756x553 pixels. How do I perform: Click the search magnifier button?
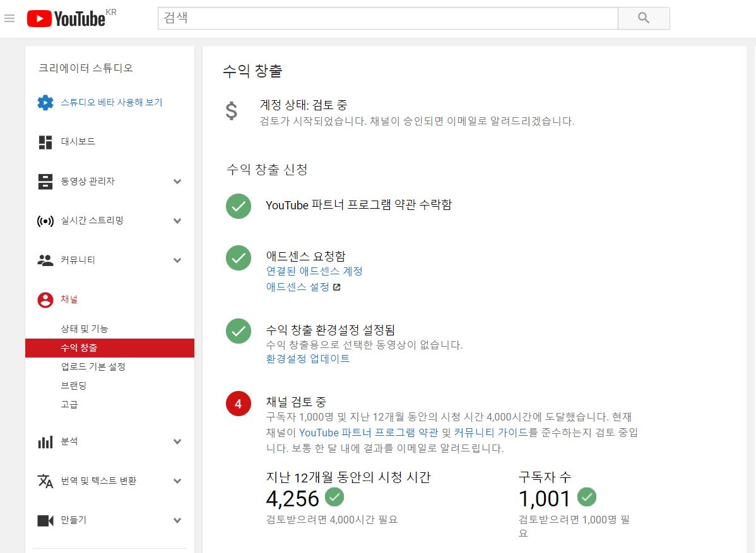pos(644,18)
